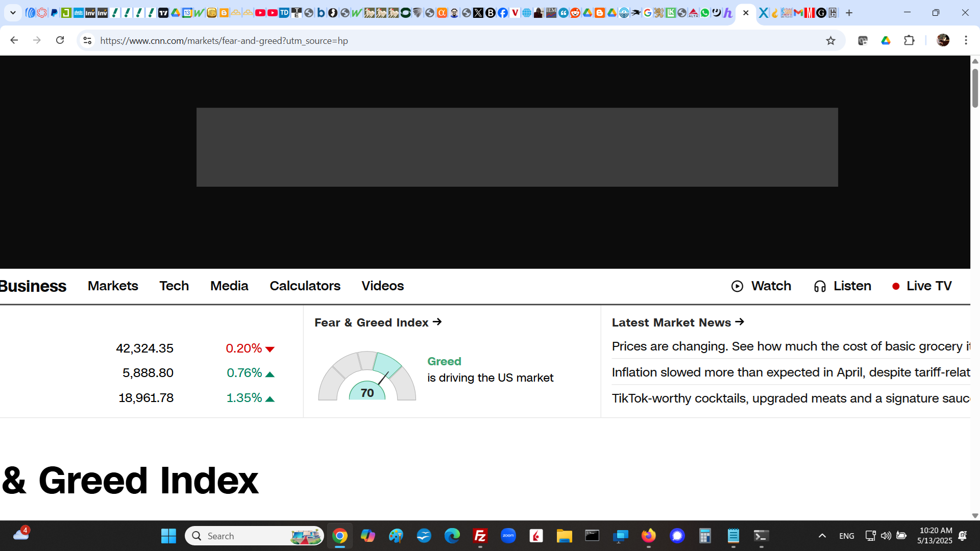
Task: Open Zoom from the taskbar
Action: point(508,536)
